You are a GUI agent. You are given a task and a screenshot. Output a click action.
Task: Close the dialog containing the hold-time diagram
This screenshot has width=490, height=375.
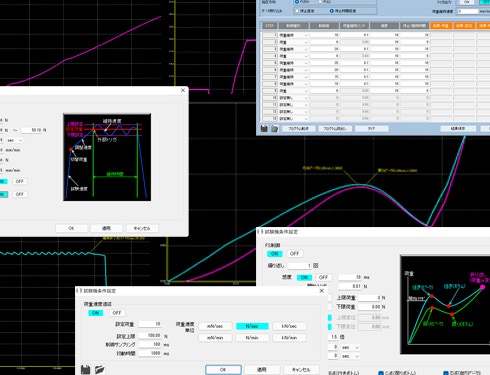(183, 90)
